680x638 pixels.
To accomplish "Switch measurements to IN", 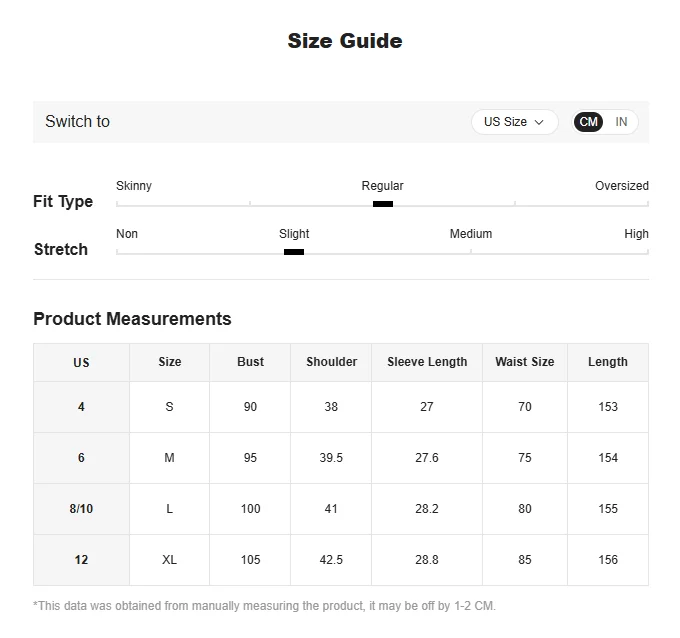I will (x=621, y=122).
